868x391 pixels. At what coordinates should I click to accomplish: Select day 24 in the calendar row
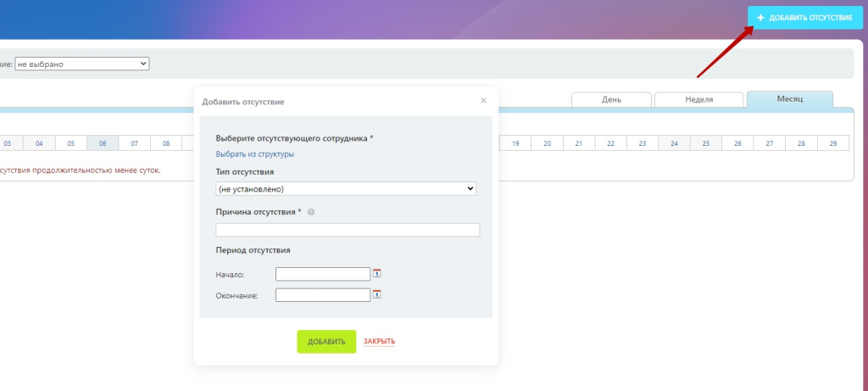[x=674, y=143]
